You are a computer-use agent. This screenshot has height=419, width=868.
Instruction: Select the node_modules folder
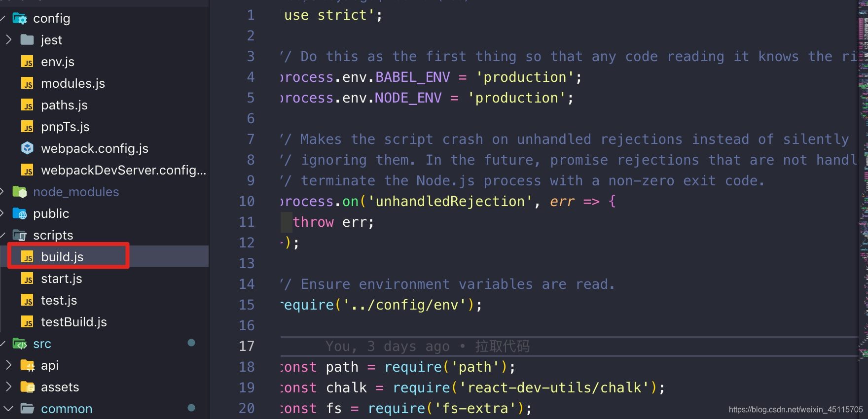(76, 192)
